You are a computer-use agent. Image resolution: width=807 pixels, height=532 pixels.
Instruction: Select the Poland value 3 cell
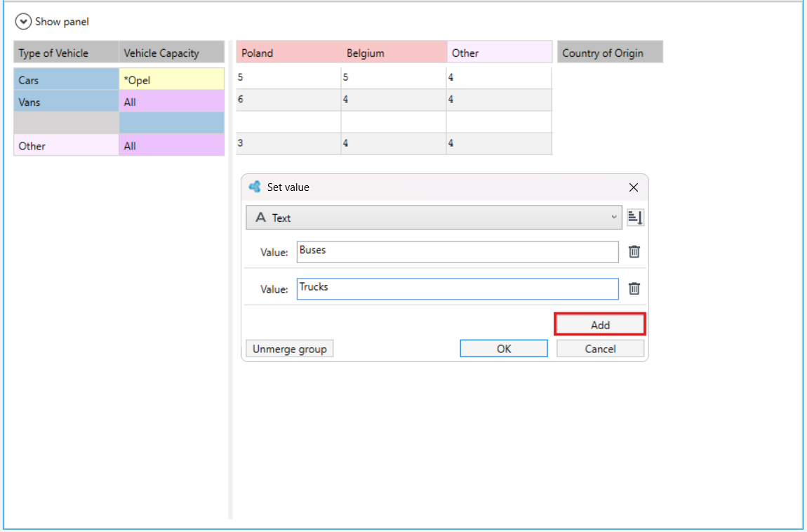coord(288,144)
